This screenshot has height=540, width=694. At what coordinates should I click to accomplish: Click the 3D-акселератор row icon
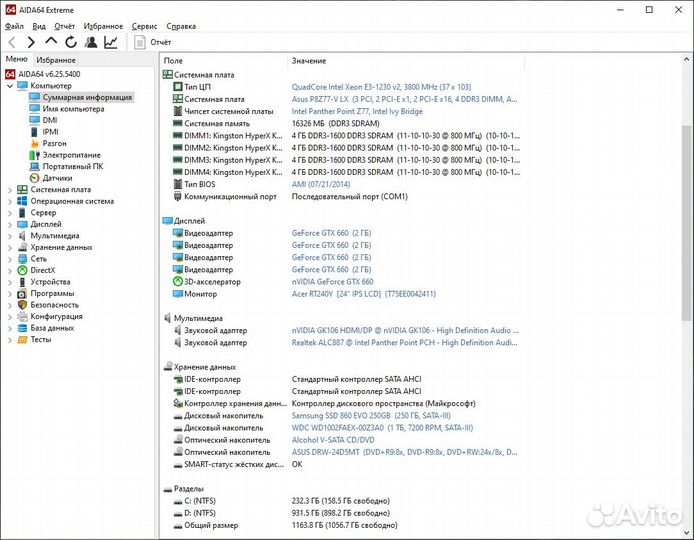[x=177, y=282]
